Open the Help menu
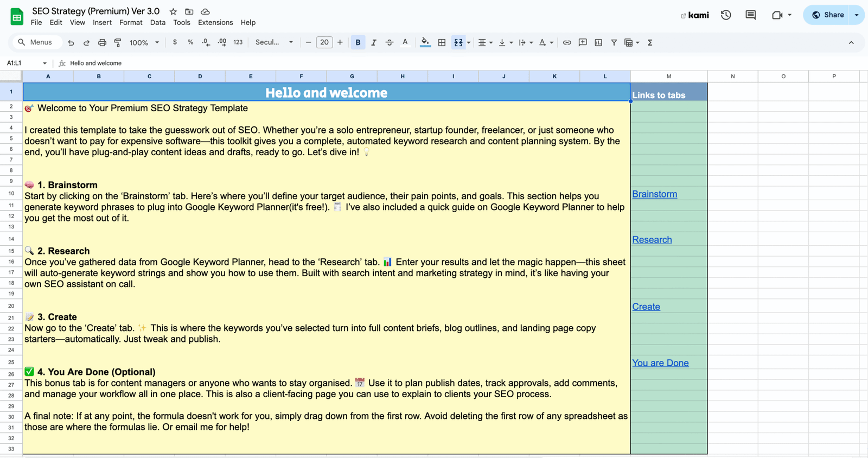This screenshot has height=458, width=868. (x=248, y=23)
